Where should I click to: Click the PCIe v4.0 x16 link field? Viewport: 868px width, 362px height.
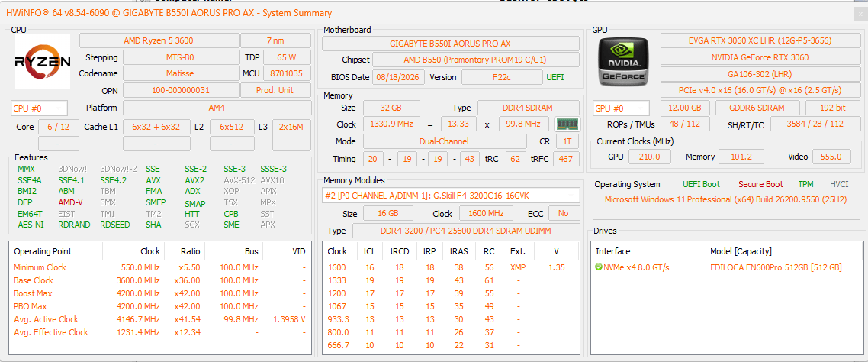pos(760,90)
